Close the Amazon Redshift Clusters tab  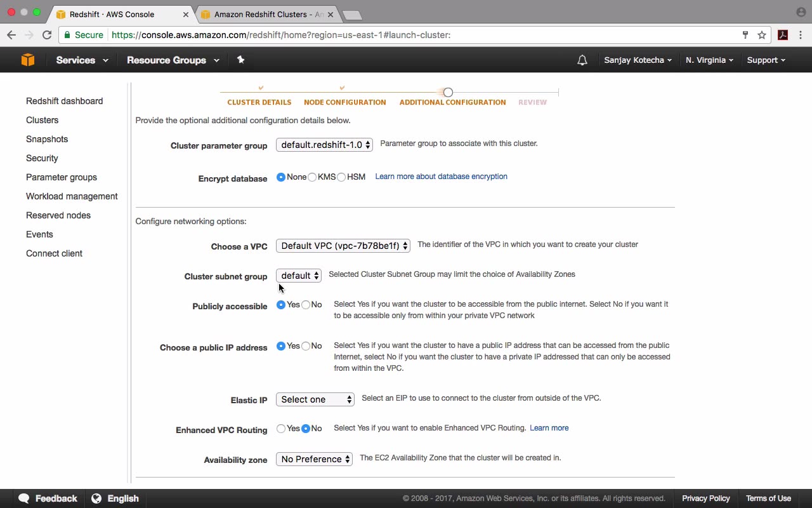tap(330, 14)
